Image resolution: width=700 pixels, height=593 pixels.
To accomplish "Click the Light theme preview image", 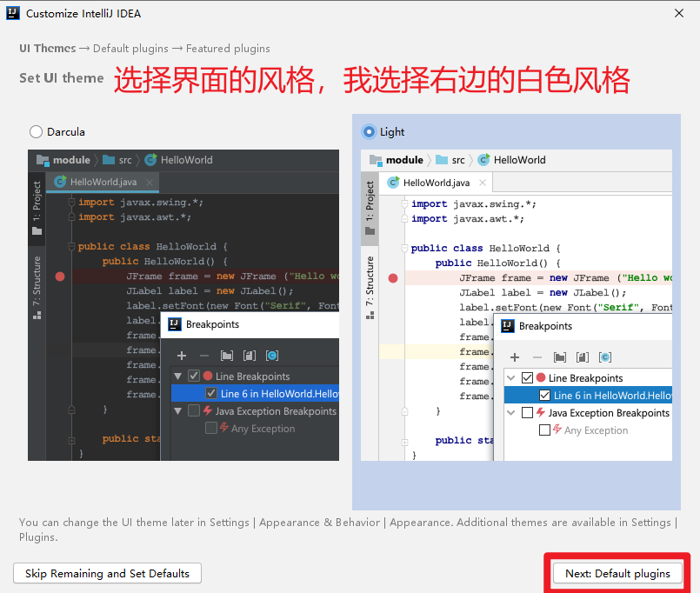I will coord(517,305).
